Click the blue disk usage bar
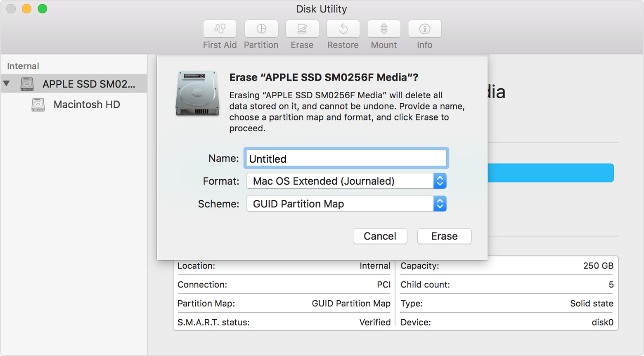The height and width of the screenshot is (356, 644). tap(551, 173)
